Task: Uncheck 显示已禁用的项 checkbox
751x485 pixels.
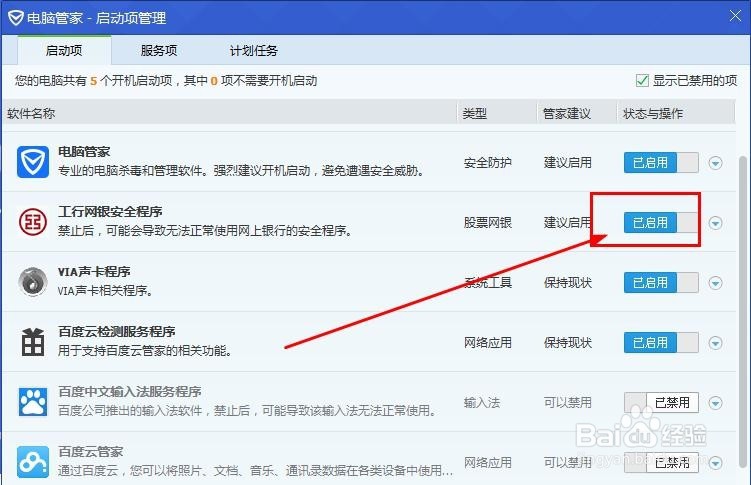Action: tap(642, 80)
